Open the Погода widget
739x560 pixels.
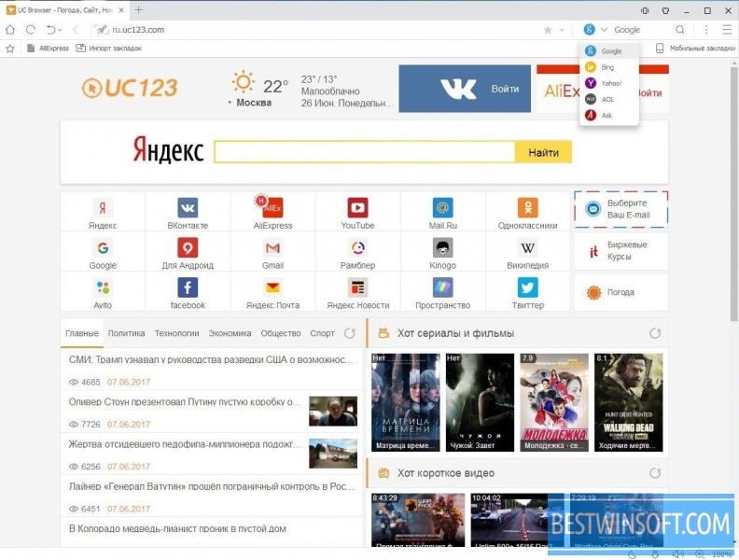[x=621, y=292]
